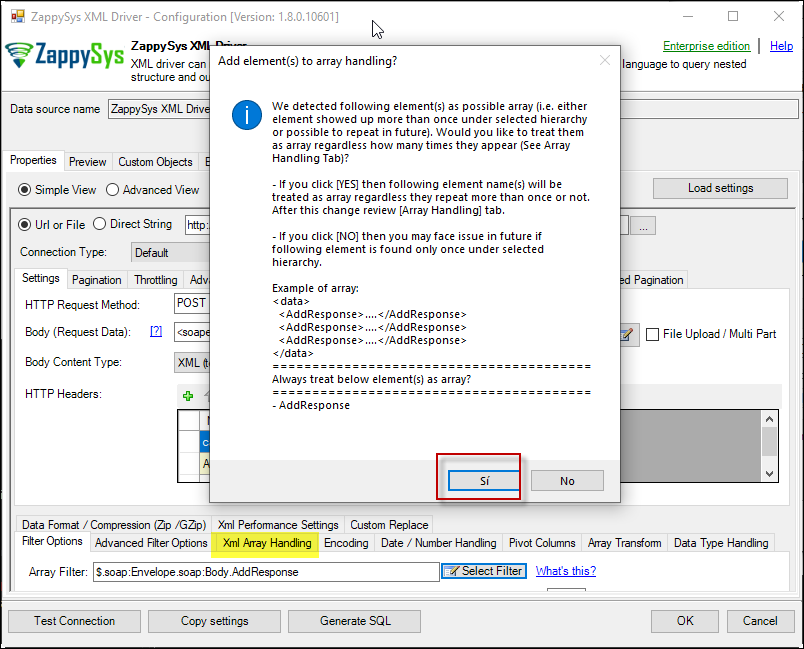Viewport: 804px width, 649px height.
Task: Open the What's this? link
Action: pos(566,571)
